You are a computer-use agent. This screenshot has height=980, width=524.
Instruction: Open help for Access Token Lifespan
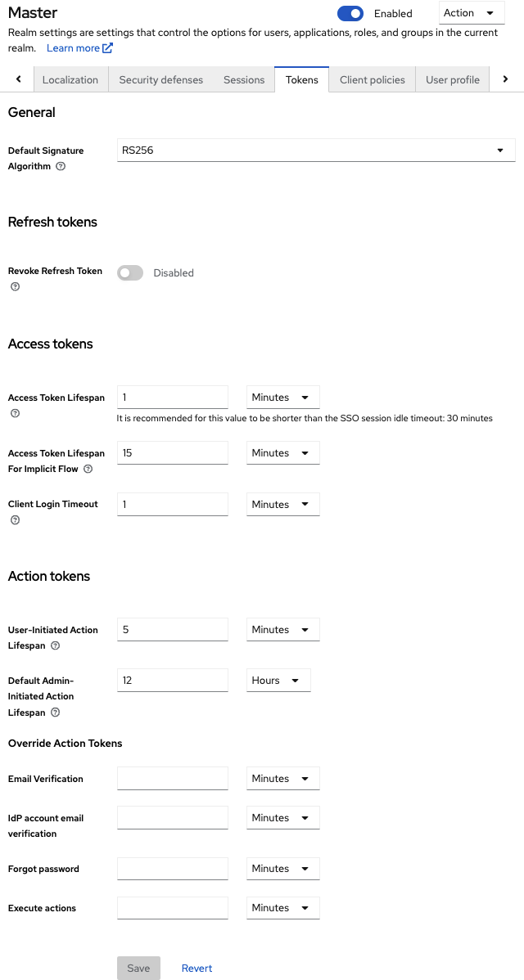[14, 413]
